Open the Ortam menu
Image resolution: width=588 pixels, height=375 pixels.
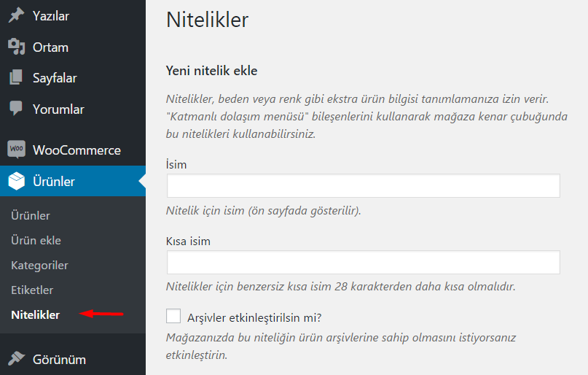[50, 47]
